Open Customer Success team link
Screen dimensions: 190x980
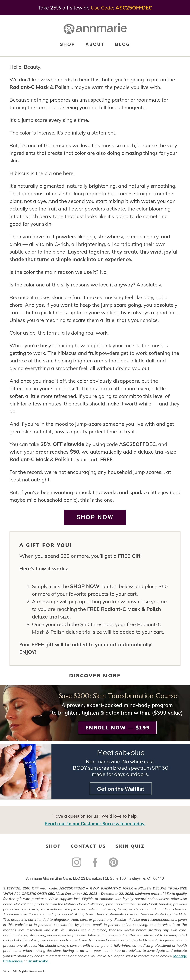[x=95, y=823]
